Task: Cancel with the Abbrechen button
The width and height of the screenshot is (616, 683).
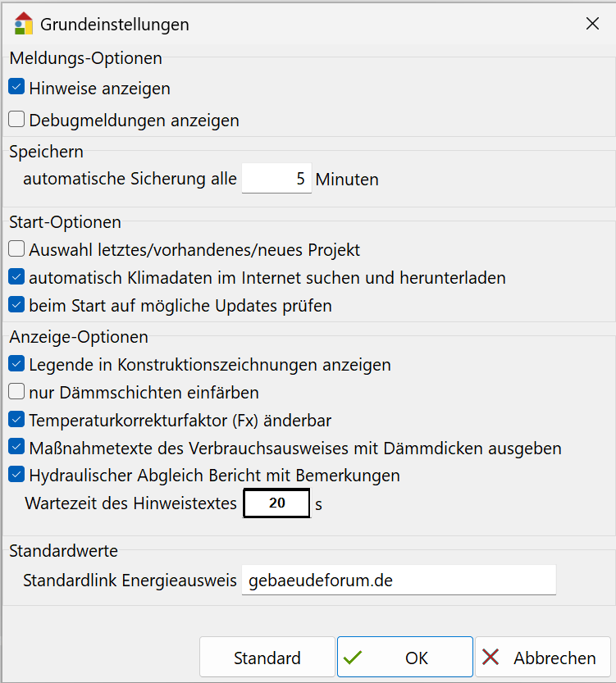Action: [543, 658]
